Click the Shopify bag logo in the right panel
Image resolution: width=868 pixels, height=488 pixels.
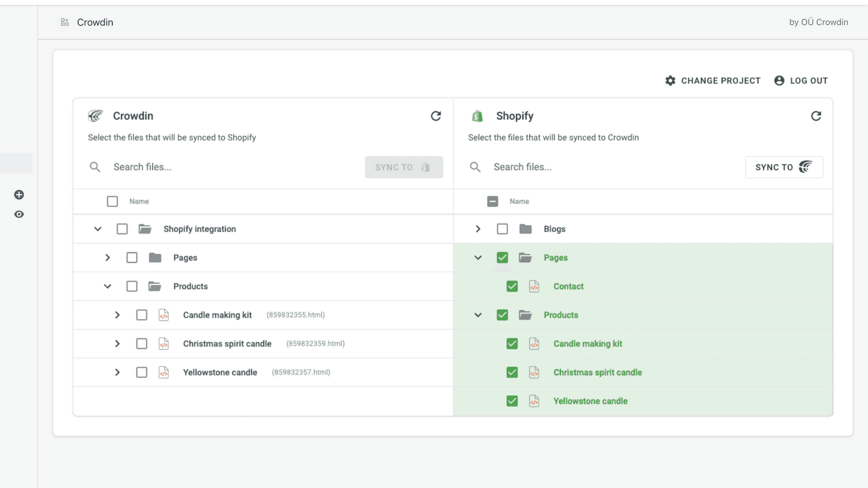(477, 115)
